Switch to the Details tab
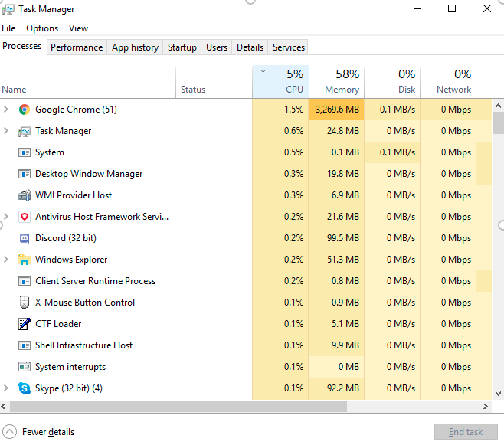Screen dimensions: 504x445 tap(250, 47)
